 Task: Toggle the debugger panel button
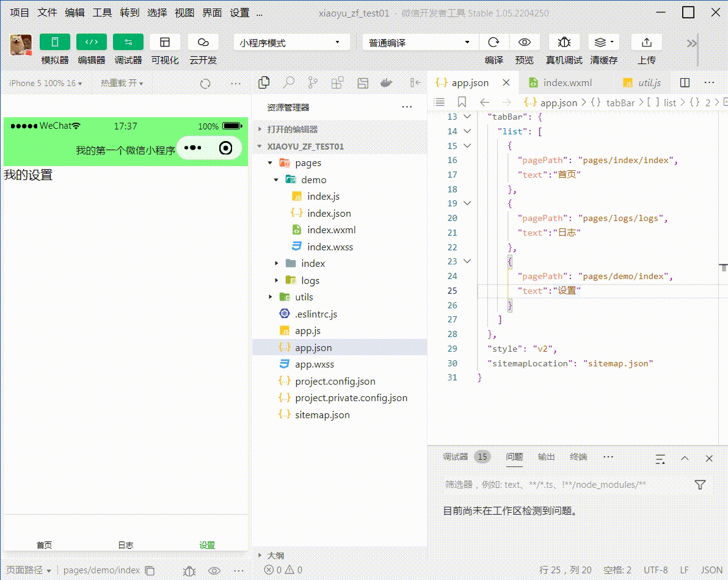point(128,42)
